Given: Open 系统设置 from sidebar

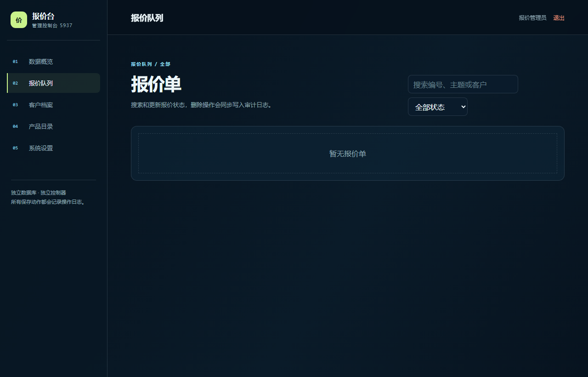Looking at the screenshot, I should (x=53, y=148).
